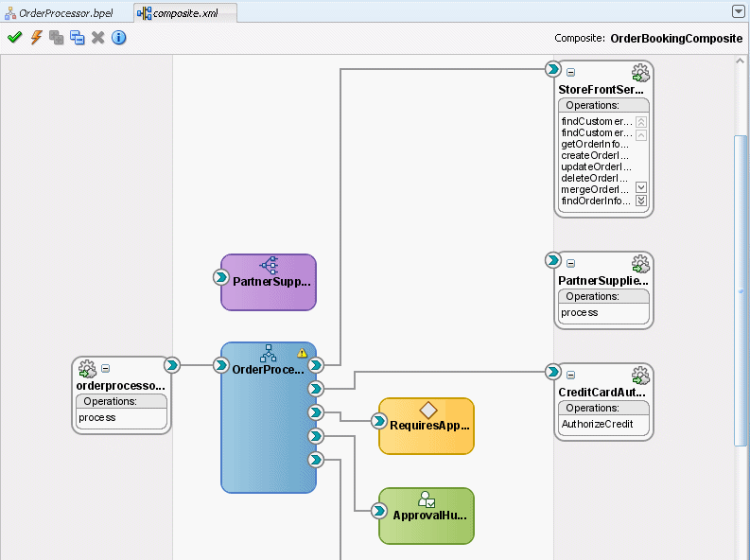The width and height of the screenshot is (750, 560).
Task: Click the BPEL process icon on OrderProce...
Action: pyautogui.click(x=268, y=354)
